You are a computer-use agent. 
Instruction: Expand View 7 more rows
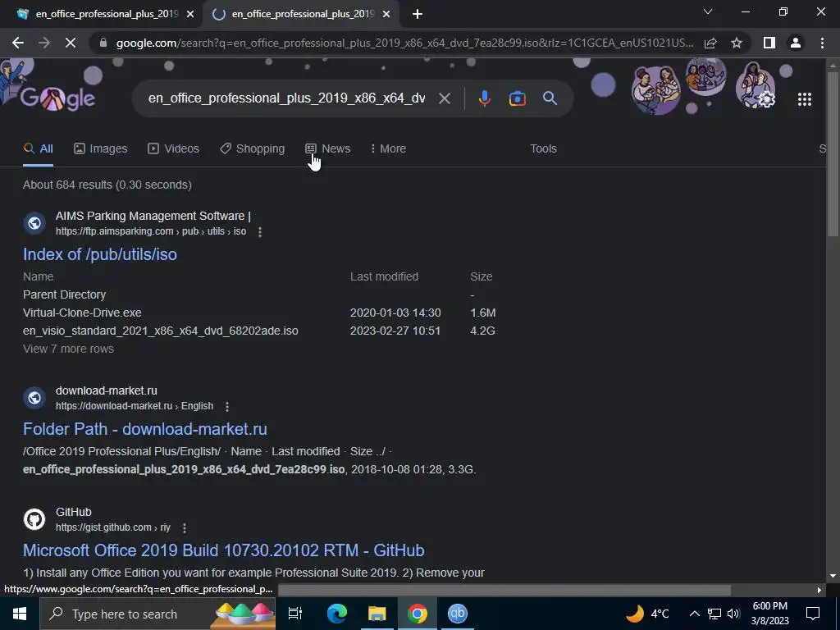[68, 349]
